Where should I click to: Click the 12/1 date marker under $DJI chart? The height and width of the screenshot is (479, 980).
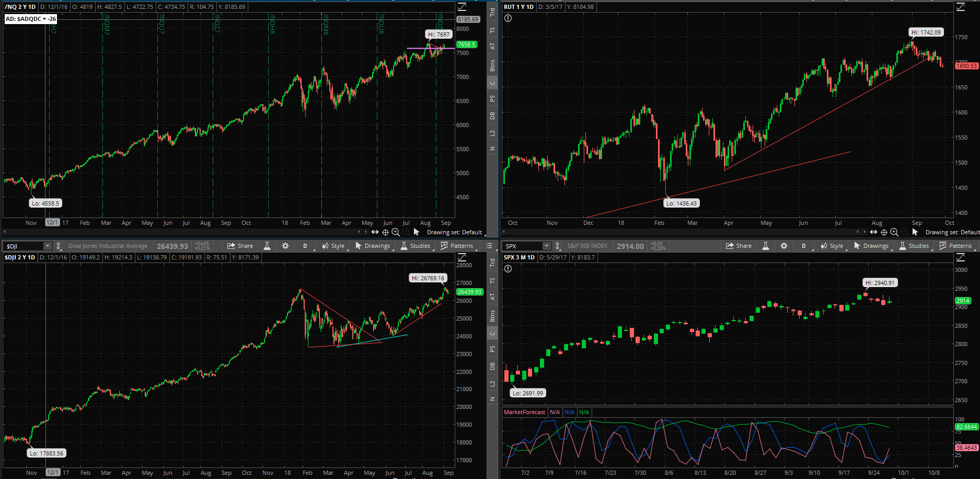coord(52,472)
